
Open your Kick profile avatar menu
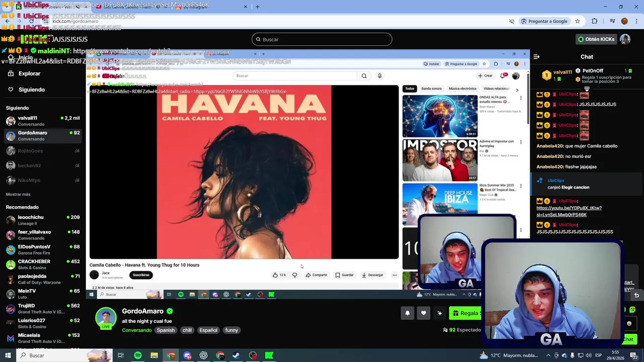point(625,39)
